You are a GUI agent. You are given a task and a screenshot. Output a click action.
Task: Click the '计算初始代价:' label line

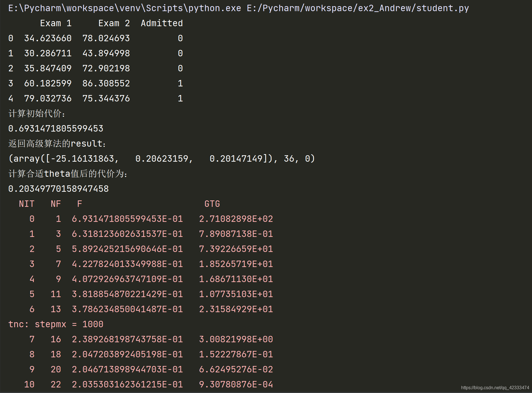pos(37,113)
